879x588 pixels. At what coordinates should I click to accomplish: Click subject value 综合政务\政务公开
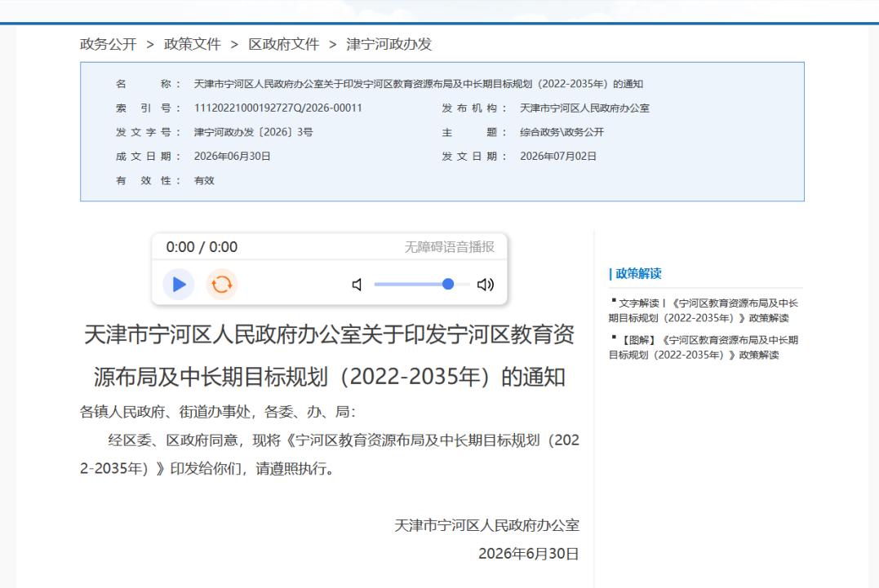(562, 132)
